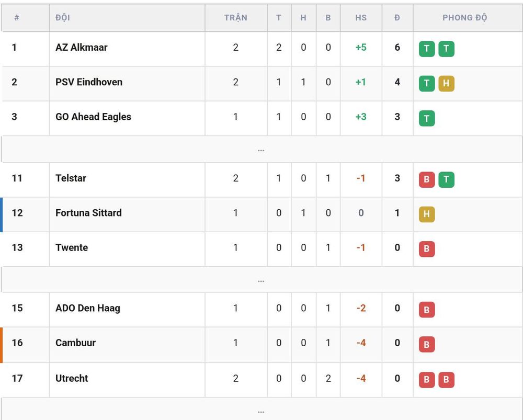Screen dimensions: 523x420
Task: Open the AZ Alkmaar team link
Action: tap(82, 48)
